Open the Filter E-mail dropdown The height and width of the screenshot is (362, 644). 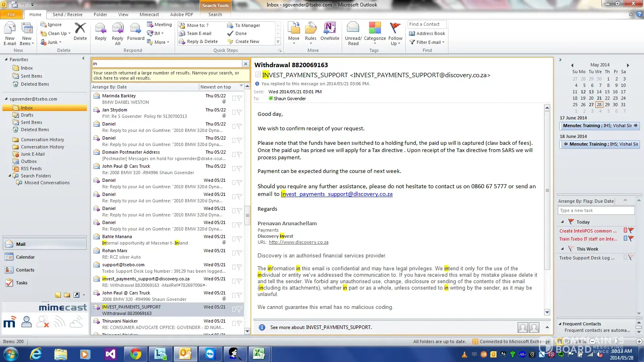pos(427,42)
